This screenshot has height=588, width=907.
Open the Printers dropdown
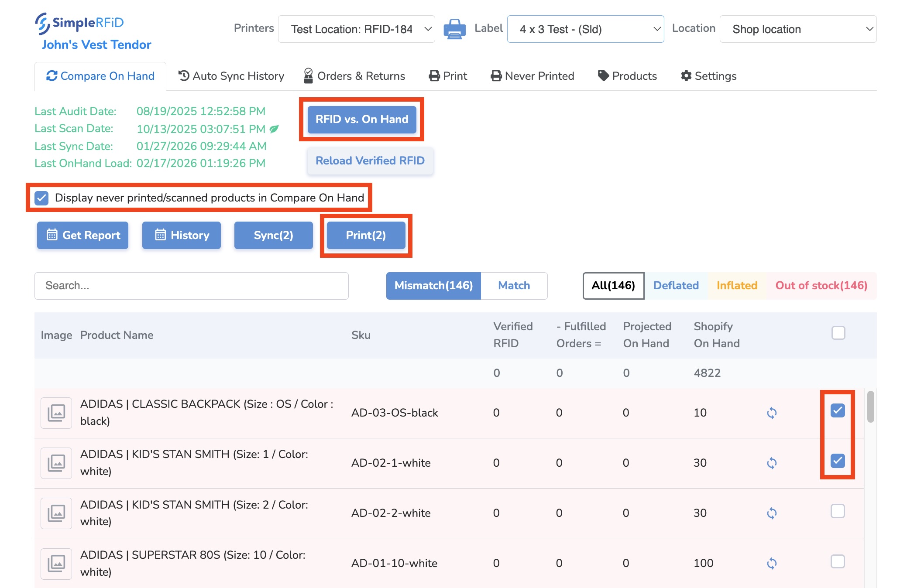click(356, 29)
